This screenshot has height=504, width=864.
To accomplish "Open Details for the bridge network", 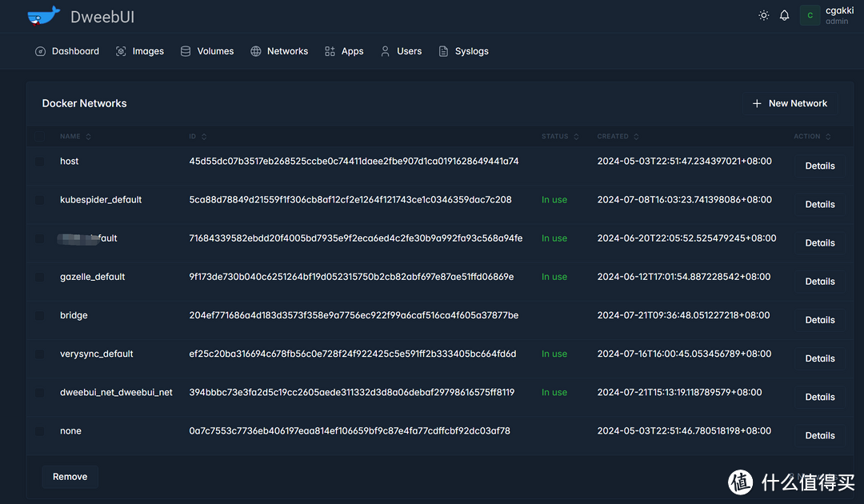I will pyautogui.click(x=820, y=320).
